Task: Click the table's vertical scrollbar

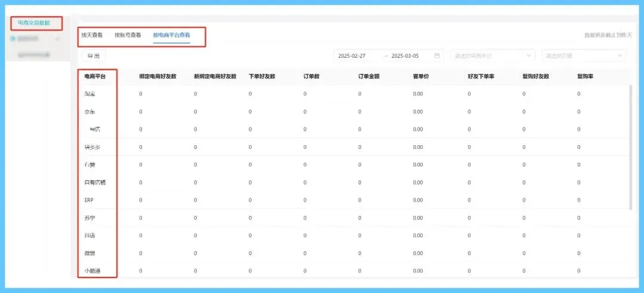Action: click(631, 147)
